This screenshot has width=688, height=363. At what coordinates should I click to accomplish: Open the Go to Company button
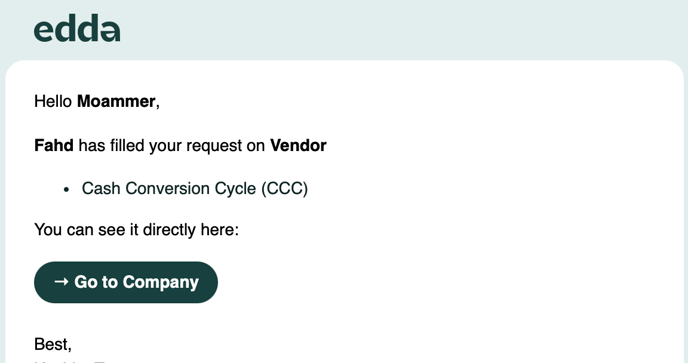coord(126,282)
